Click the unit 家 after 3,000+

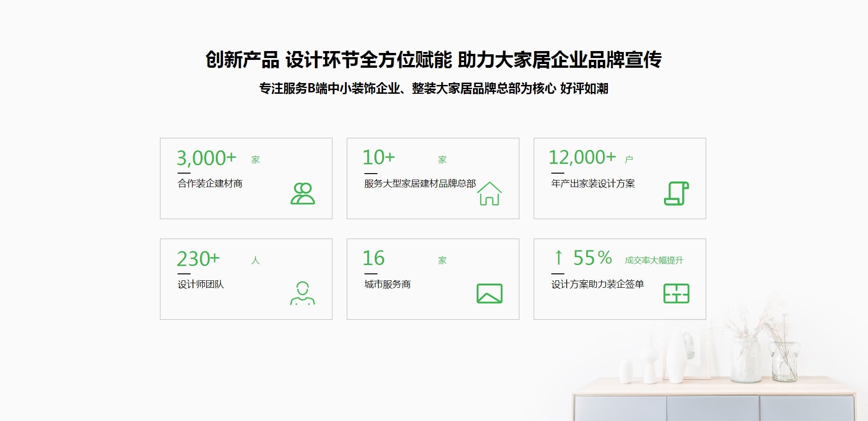click(x=255, y=160)
